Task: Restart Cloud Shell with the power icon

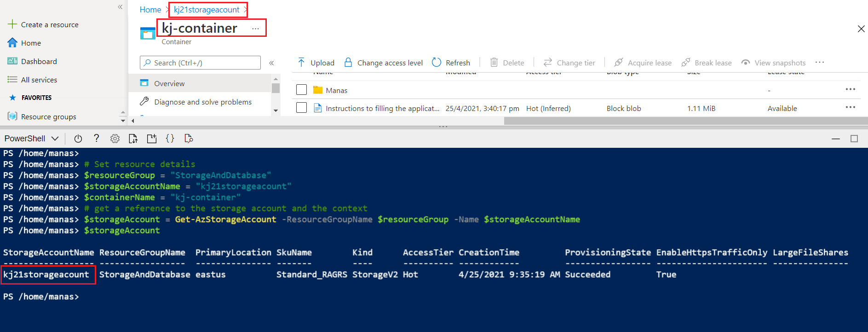Action: (78, 138)
